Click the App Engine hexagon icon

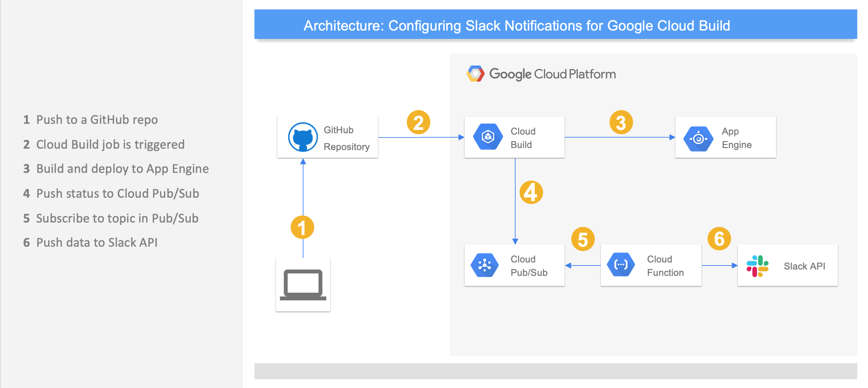(x=698, y=138)
